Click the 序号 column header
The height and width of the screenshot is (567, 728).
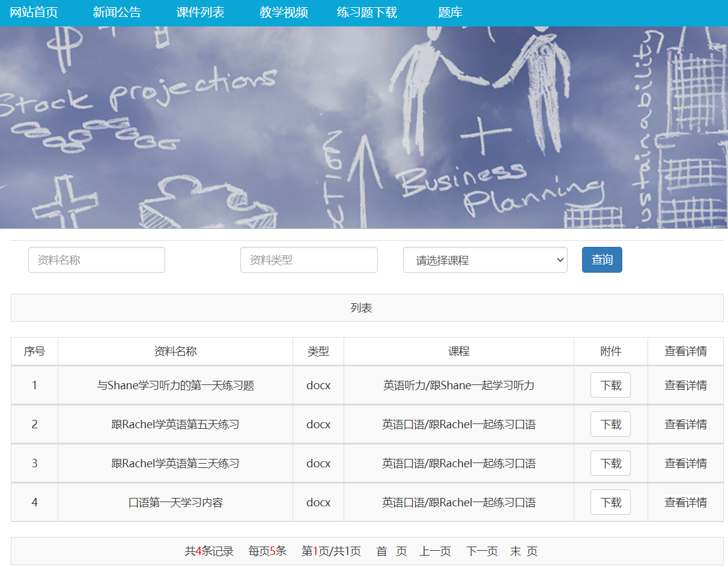click(34, 351)
